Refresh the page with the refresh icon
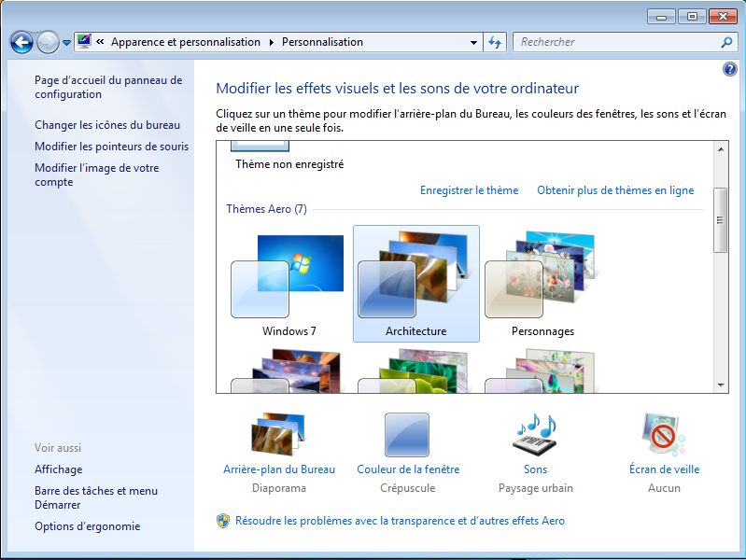Screen dimensions: 746x560 (x=495, y=42)
